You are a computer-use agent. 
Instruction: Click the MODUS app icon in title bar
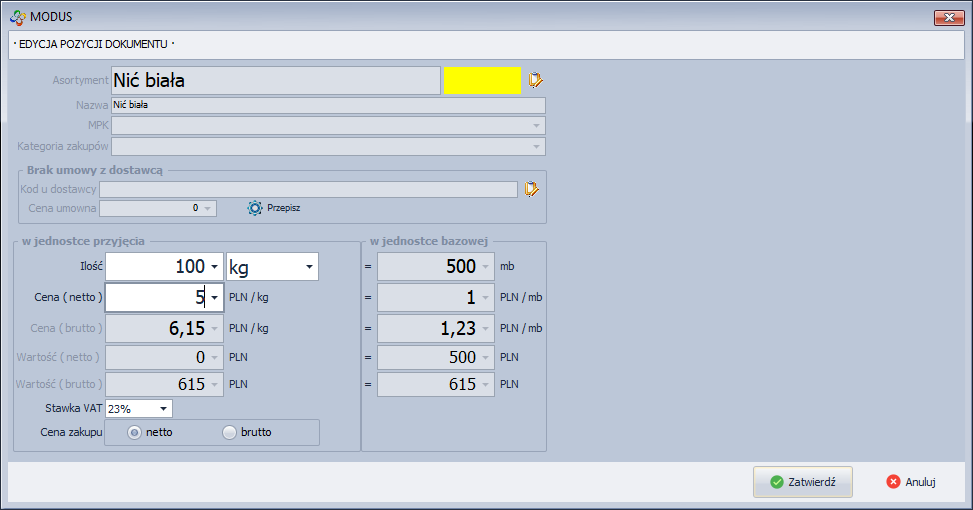tap(16, 17)
